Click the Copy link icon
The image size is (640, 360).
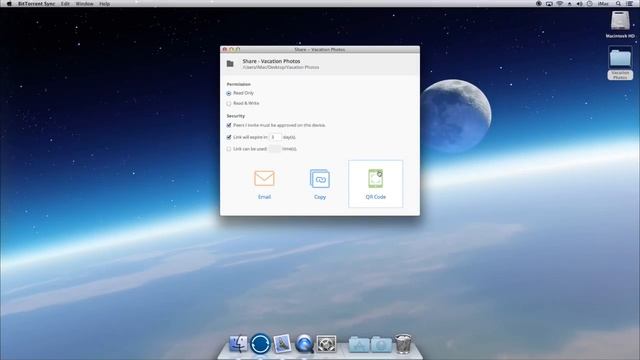[320, 179]
